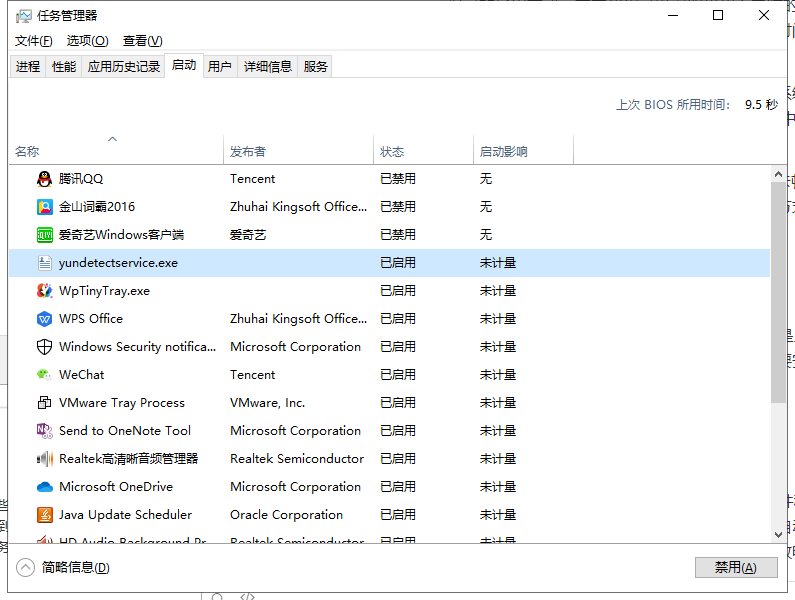The width and height of the screenshot is (795, 600).
Task: Click 已启用 status in WeChat row
Action: 398,375
